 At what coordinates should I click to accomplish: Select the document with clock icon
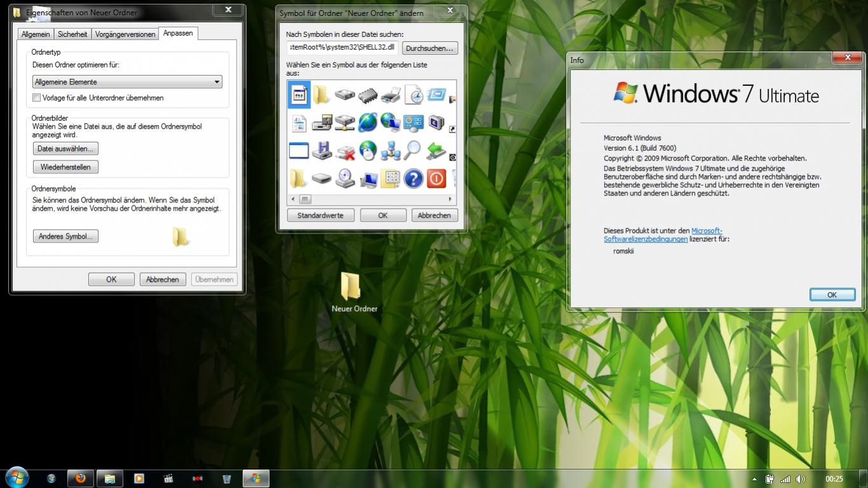[x=414, y=95]
